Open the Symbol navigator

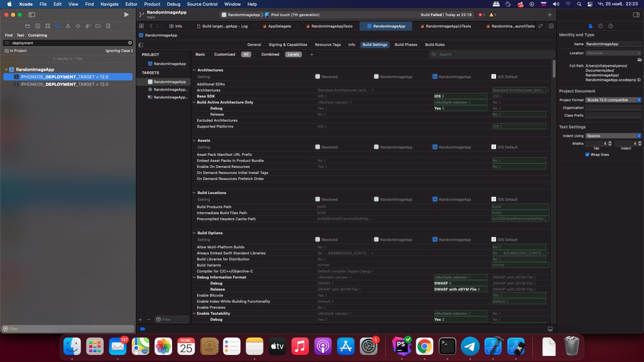[48, 26]
